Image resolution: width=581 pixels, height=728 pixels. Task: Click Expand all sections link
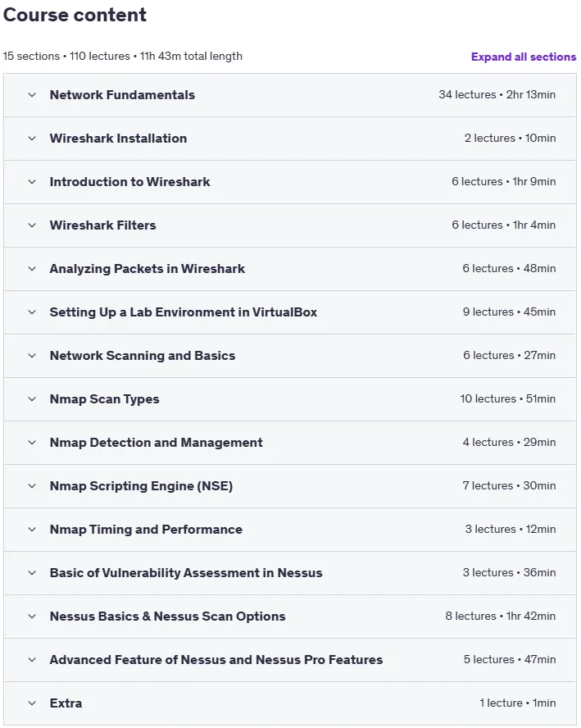pyautogui.click(x=524, y=57)
